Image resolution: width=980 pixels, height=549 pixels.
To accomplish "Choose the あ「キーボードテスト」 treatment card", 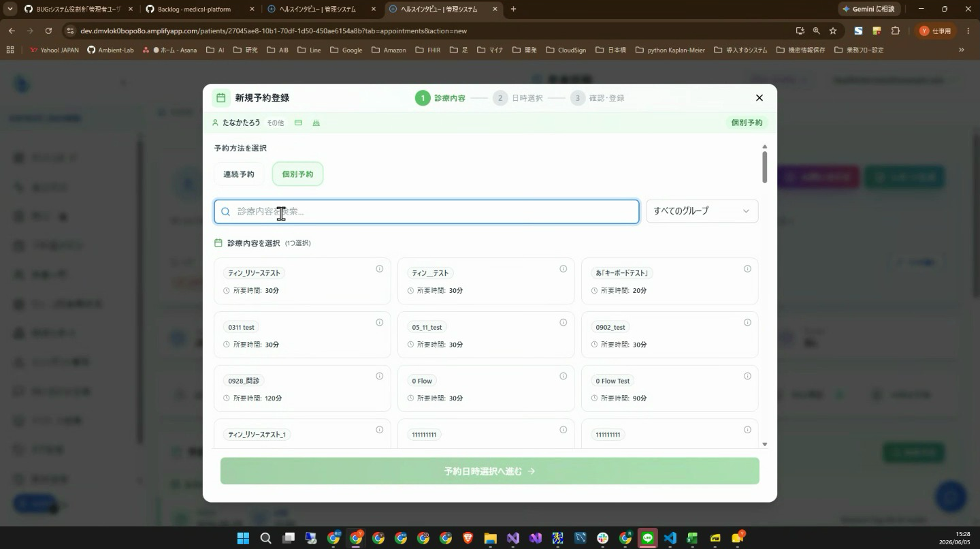I will pyautogui.click(x=670, y=281).
